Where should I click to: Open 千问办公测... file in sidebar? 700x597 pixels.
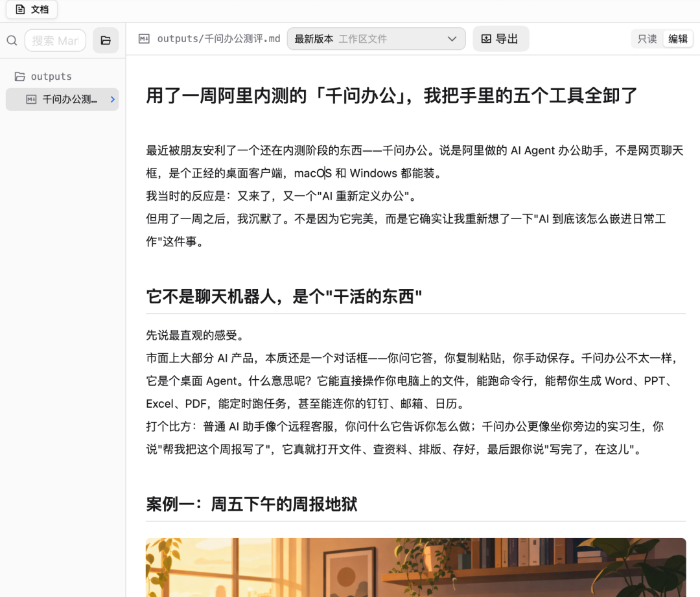coord(62,99)
